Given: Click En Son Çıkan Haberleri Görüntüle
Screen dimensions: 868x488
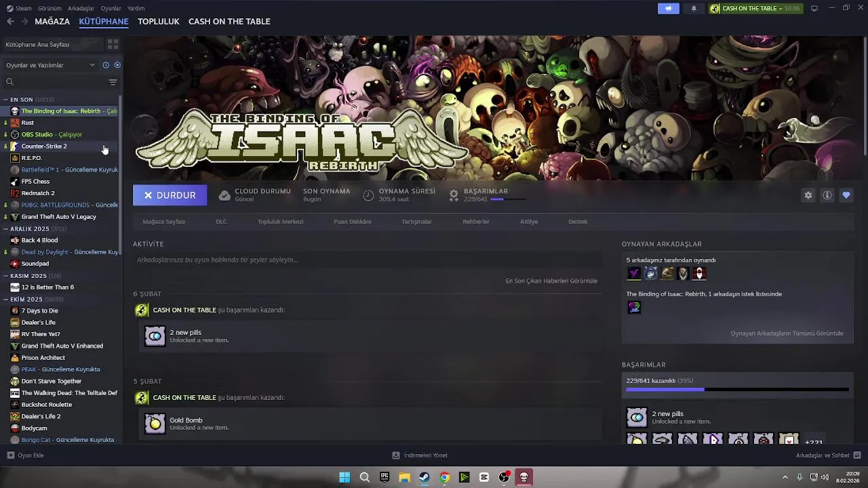Looking at the screenshot, I should click(x=551, y=281).
